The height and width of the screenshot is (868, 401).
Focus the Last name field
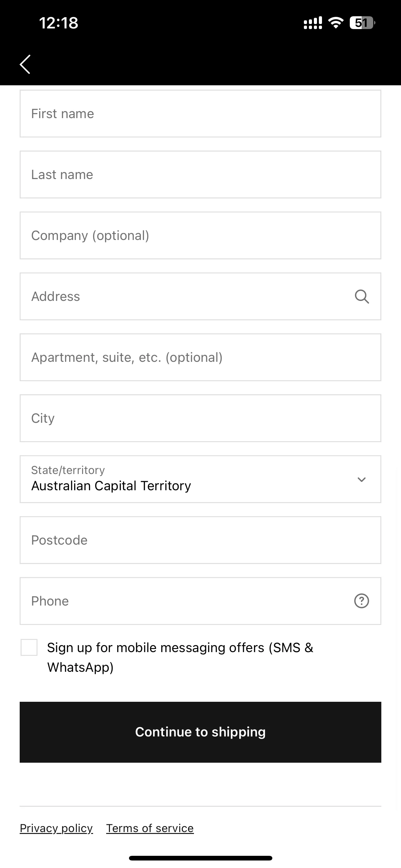(200, 175)
